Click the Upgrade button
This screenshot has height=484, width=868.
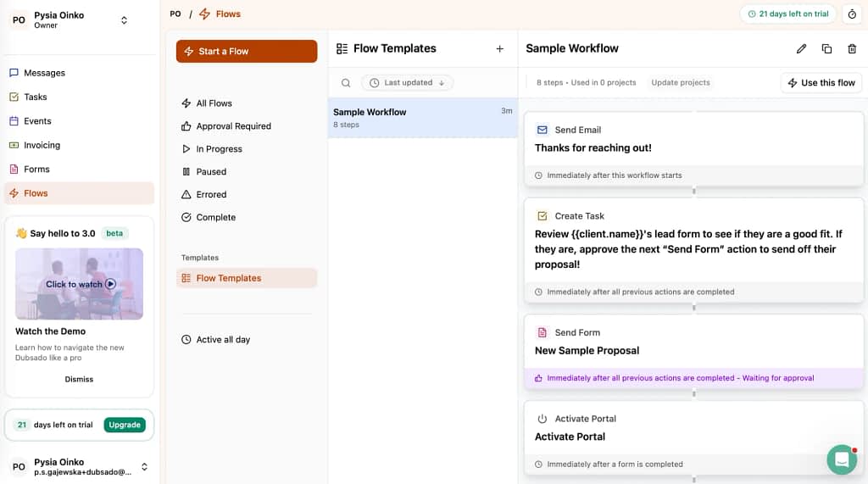[125, 425]
